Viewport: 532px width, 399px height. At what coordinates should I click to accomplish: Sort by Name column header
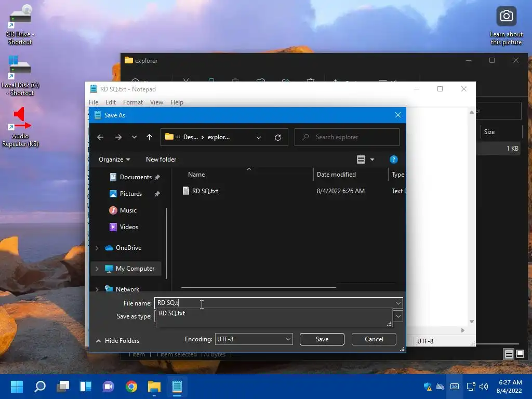point(196,175)
